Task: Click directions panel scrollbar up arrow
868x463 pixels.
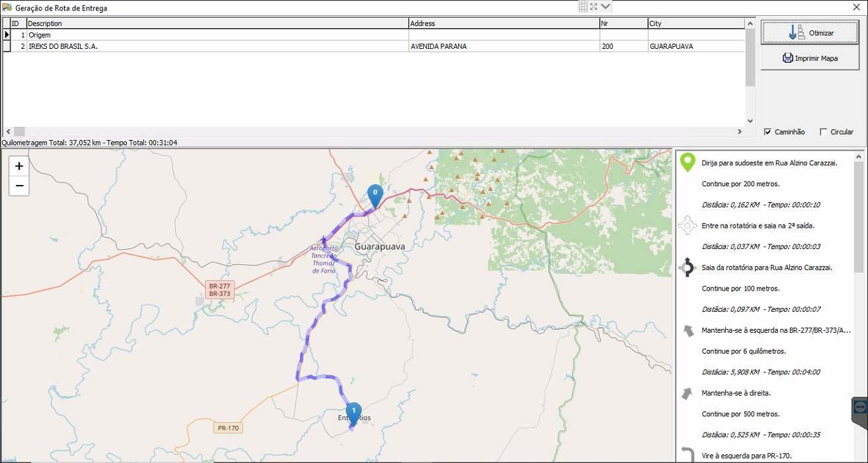Action: pyautogui.click(x=859, y=157)
